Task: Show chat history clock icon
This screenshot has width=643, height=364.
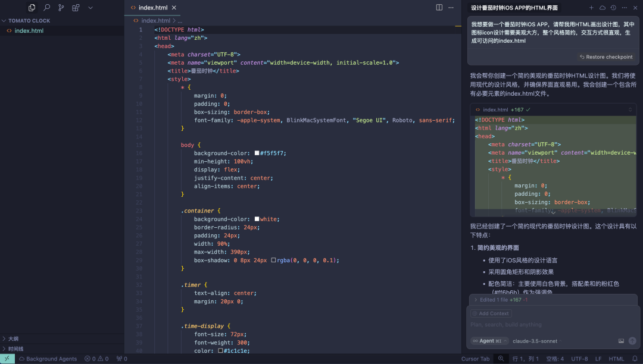Action: [613, 7]
